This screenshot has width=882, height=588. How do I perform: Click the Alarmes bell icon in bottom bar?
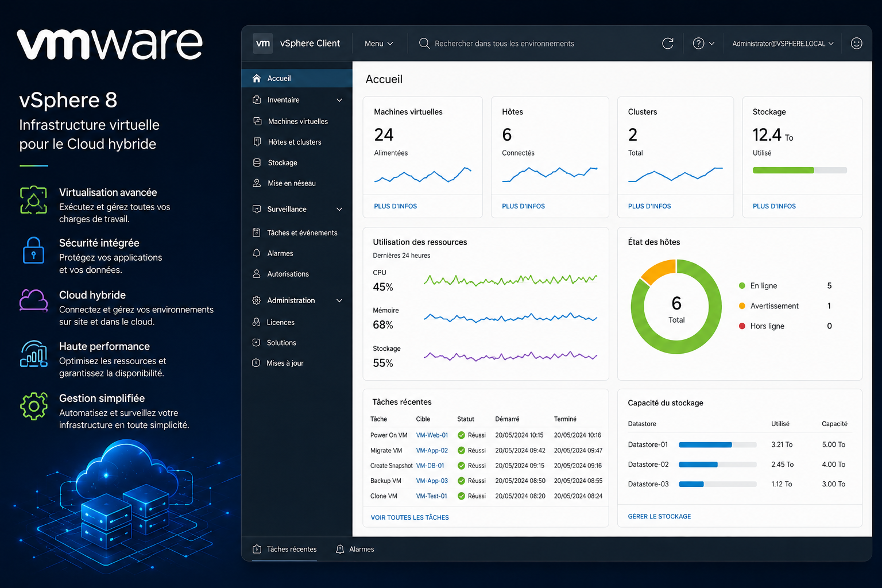click(x=340, y=550)
